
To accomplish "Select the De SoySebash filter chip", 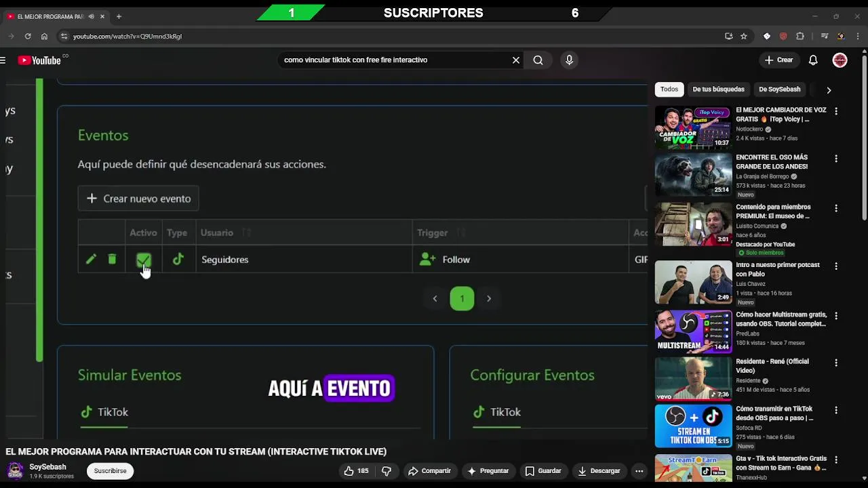I will (x=779, y=89).
